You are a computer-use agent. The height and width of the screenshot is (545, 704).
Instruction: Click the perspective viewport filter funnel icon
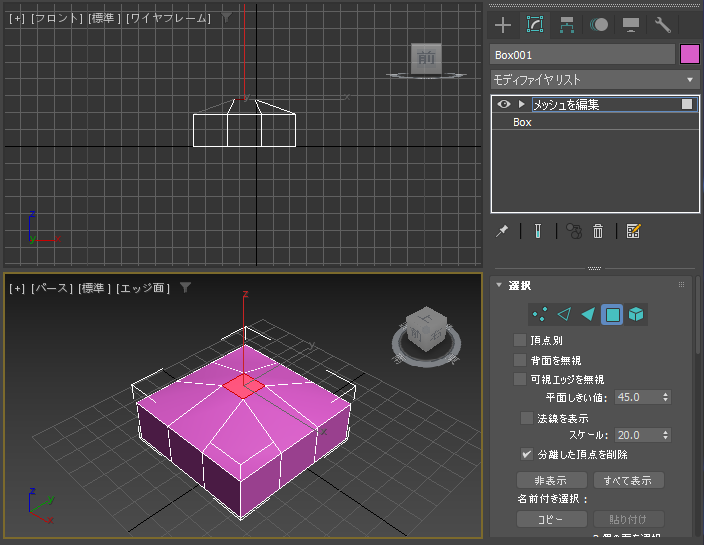[x=185, y=287]
